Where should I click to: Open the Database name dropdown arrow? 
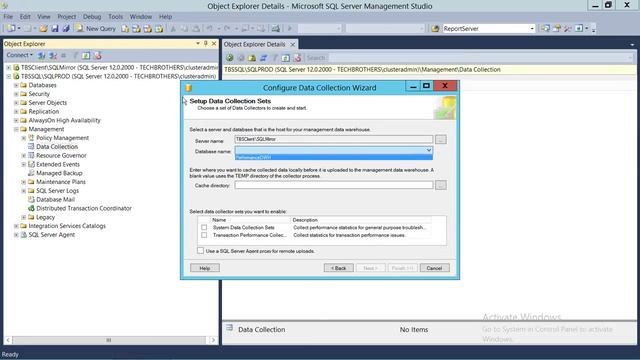pos(429,150)
